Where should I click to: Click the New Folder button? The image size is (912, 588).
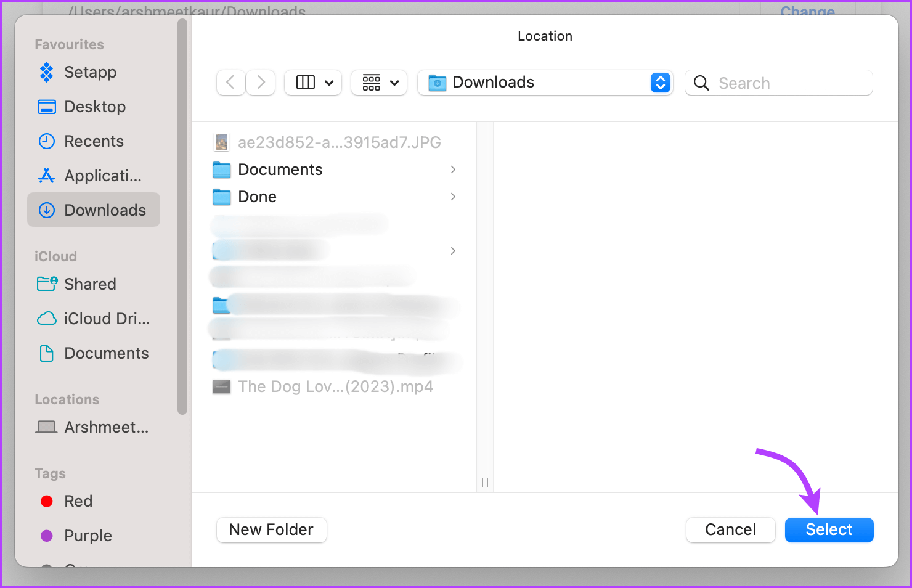click(272, 530)
